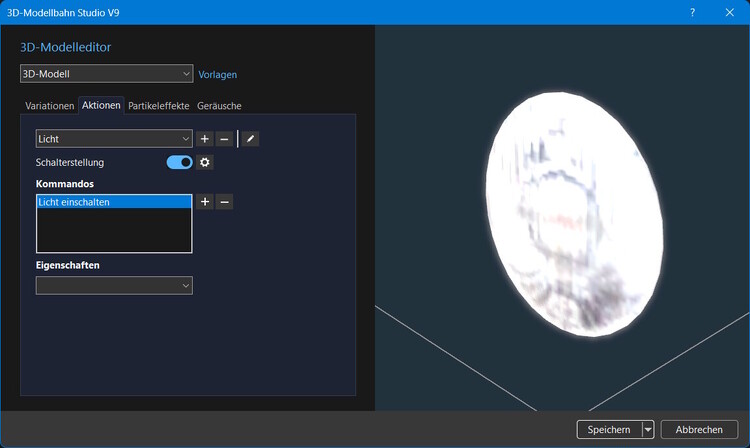Expand the Licht action dropdown
This screenshot has width=750, height=448.
pyautogui.click(x=114, y=139)
